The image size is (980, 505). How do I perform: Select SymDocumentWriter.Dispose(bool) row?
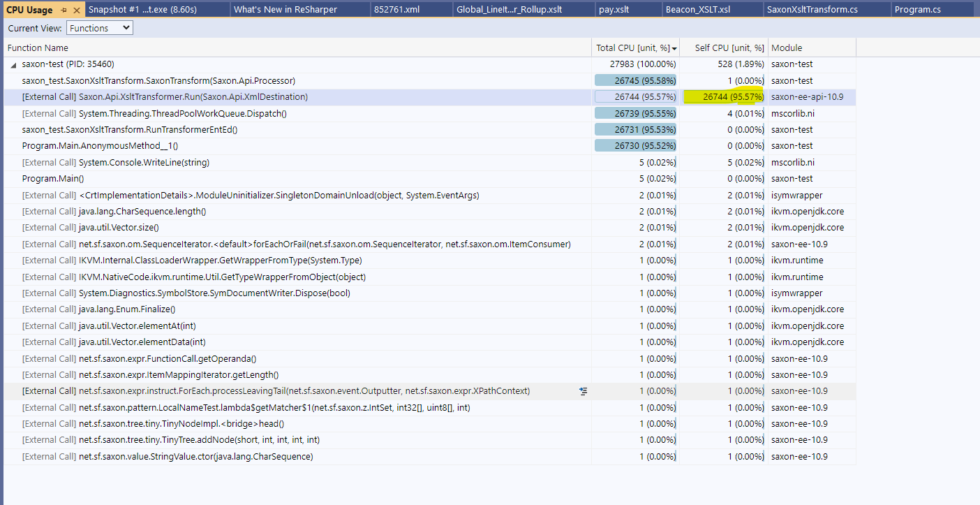coord(429,293)
